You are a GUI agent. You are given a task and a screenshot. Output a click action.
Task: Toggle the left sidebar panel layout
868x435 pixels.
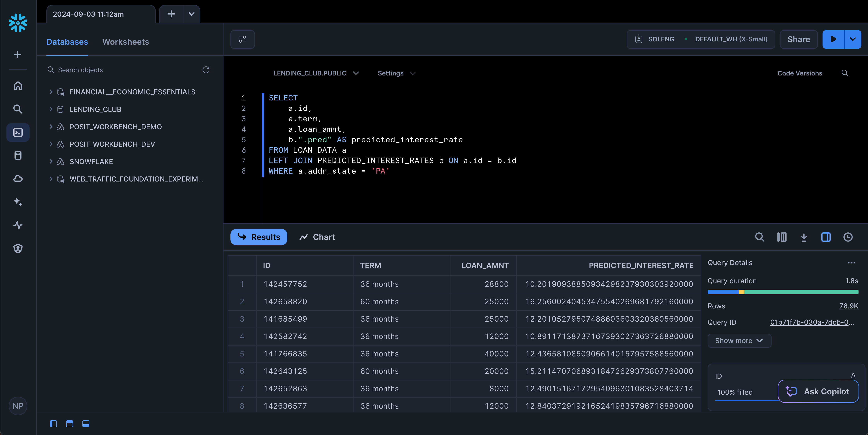click(53, 424)
